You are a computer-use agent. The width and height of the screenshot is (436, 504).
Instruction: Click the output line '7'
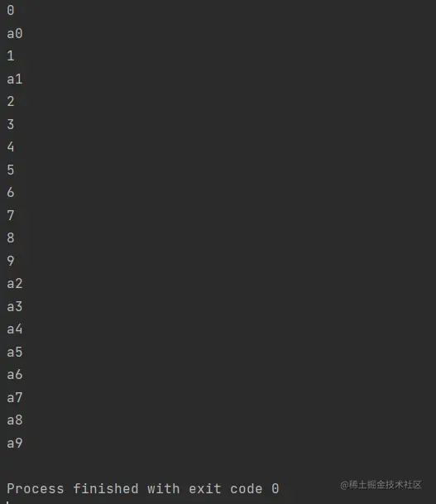pyautogui.click(x=11, y=215)
